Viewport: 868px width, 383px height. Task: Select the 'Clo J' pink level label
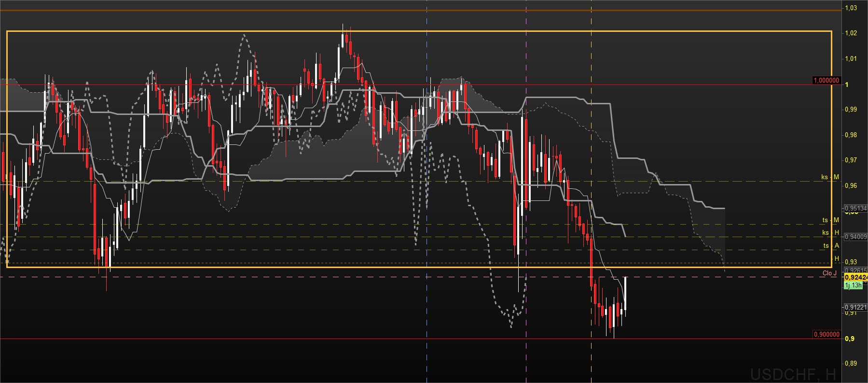[829, 273]
